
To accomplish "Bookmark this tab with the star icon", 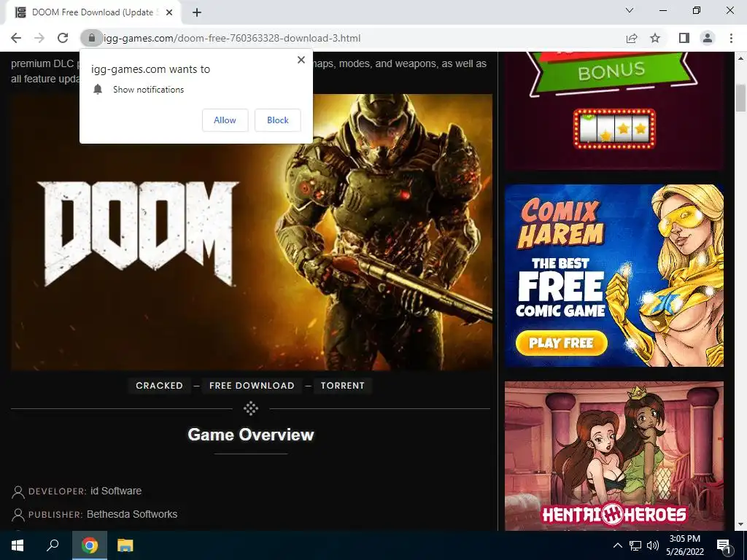I will tap(655, 38).
